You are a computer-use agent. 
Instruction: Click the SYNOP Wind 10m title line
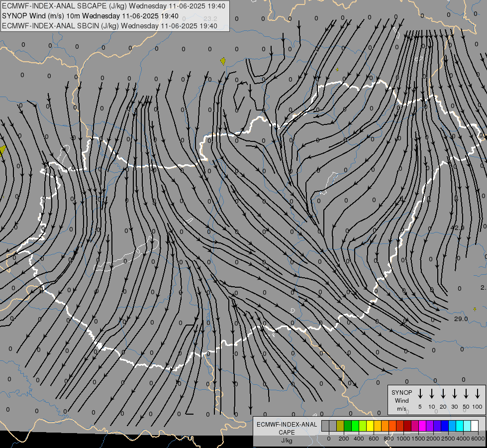pyautogui.click(x=90, y=16)
